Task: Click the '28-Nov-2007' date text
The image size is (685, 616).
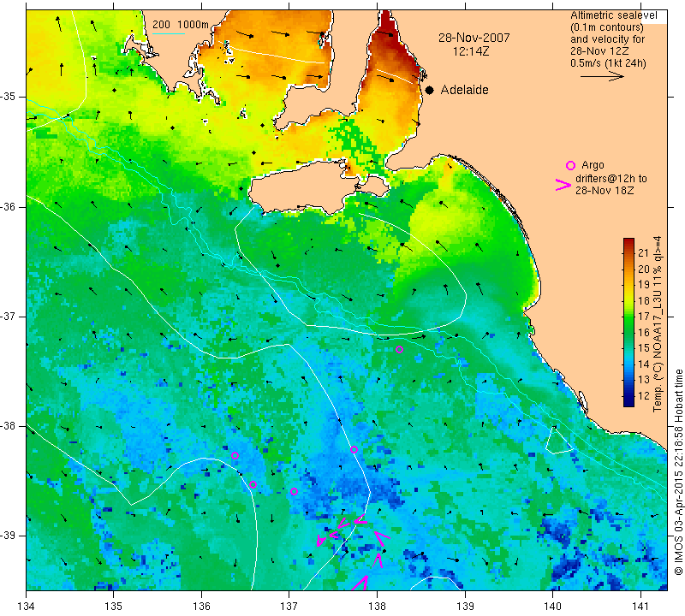Action: 474,38
